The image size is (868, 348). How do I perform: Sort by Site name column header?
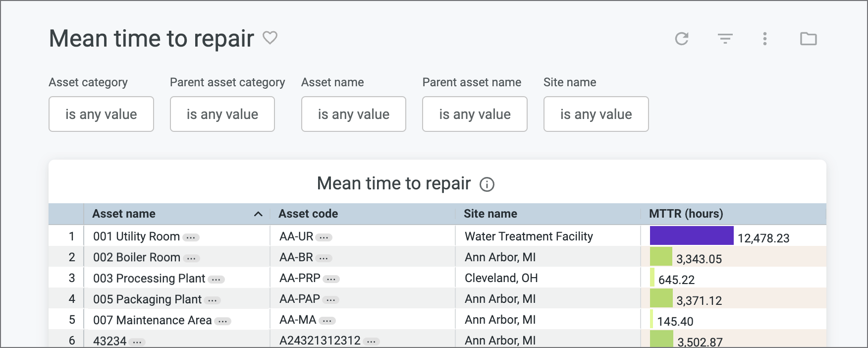pos(490,214)
